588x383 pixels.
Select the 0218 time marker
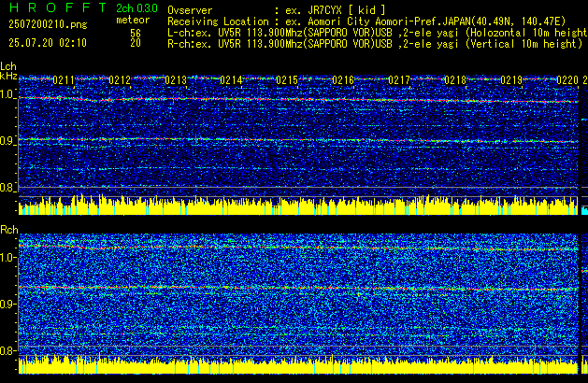(455, 80)
